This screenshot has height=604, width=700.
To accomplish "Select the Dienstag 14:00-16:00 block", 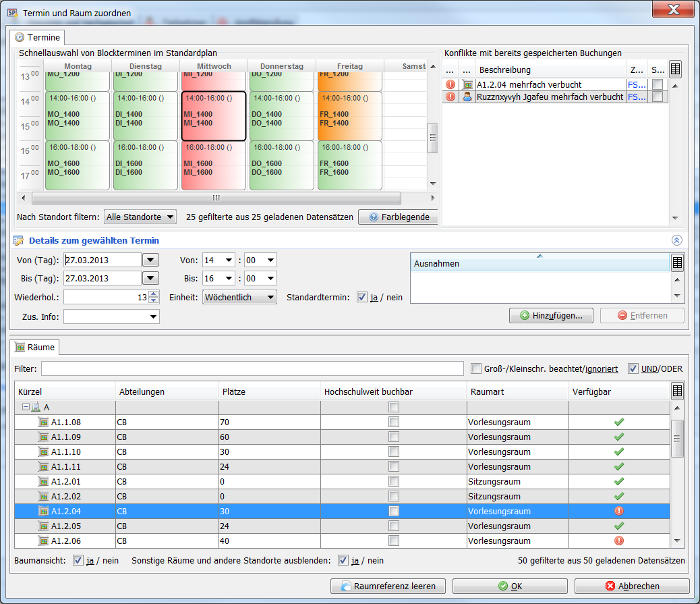I will pyautogui.click(x=145, y=116).
